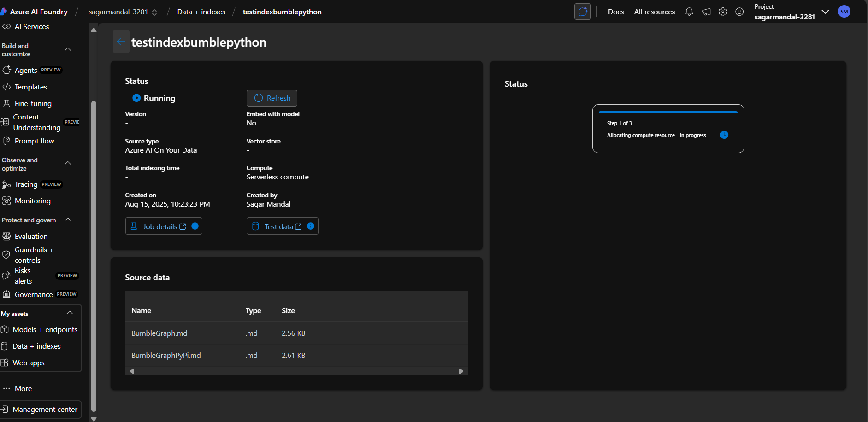Click the Monitoring icon
The width and height of the screenshot is (868, 422).
(x=6, y=201)
